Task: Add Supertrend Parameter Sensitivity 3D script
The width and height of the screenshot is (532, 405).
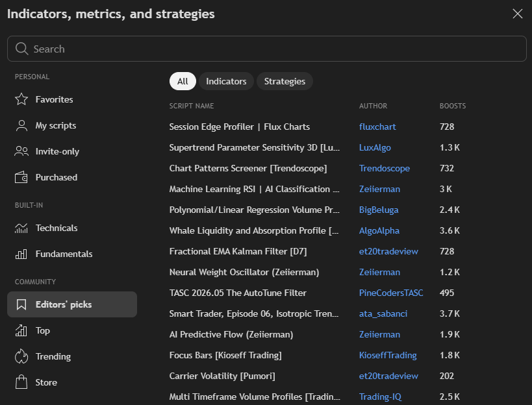Action: (255, 148)
